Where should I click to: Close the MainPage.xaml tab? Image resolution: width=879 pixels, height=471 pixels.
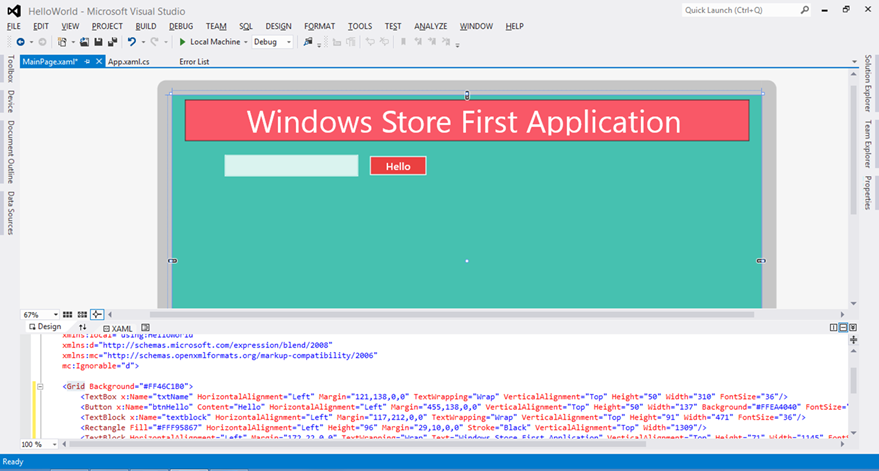pos(99,62)
